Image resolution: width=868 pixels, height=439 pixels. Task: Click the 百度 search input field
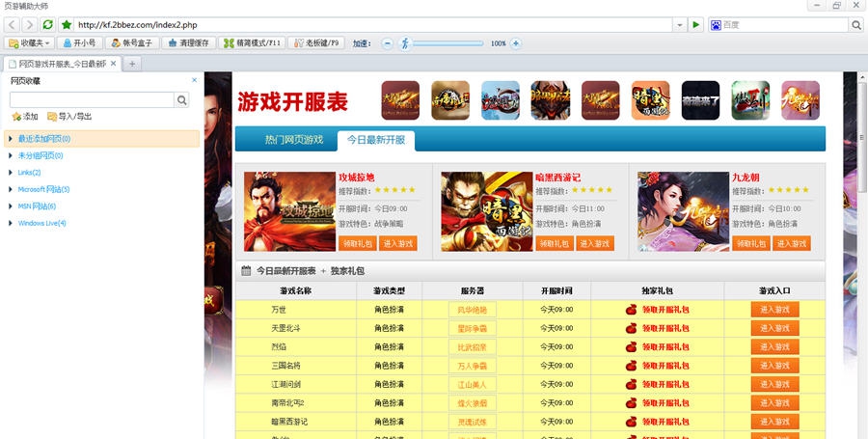(785, 25)
